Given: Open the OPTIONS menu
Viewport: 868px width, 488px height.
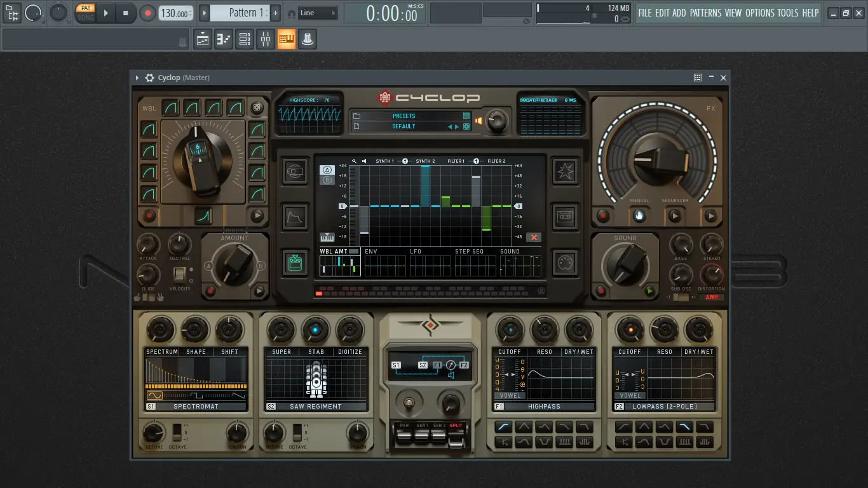Looking at the screenshot, I should click(760, 13).
